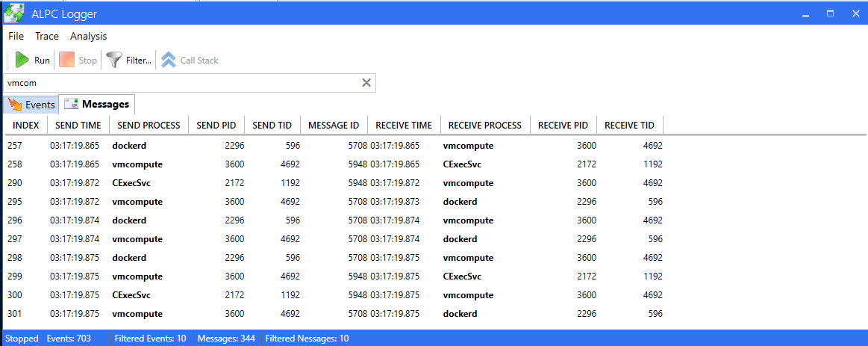
Task: Click Messages: 344 status entry
Action: click(226, 339)
